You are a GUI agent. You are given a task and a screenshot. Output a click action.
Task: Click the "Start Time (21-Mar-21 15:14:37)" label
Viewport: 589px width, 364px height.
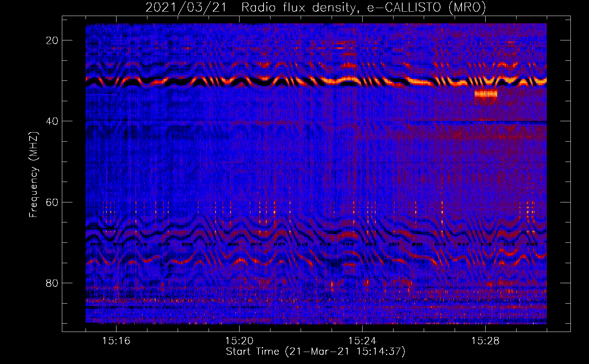pyautogui.click(x=316, y=352)
